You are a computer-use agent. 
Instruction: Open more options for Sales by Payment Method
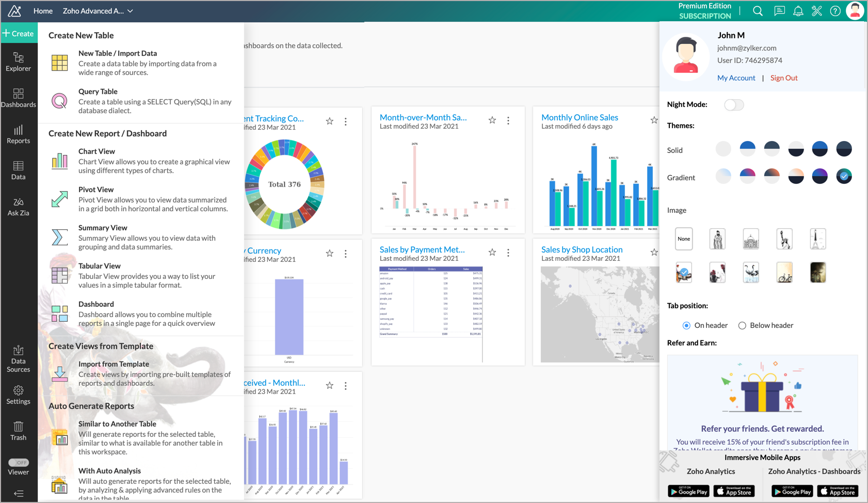click(x=508, y=253)
